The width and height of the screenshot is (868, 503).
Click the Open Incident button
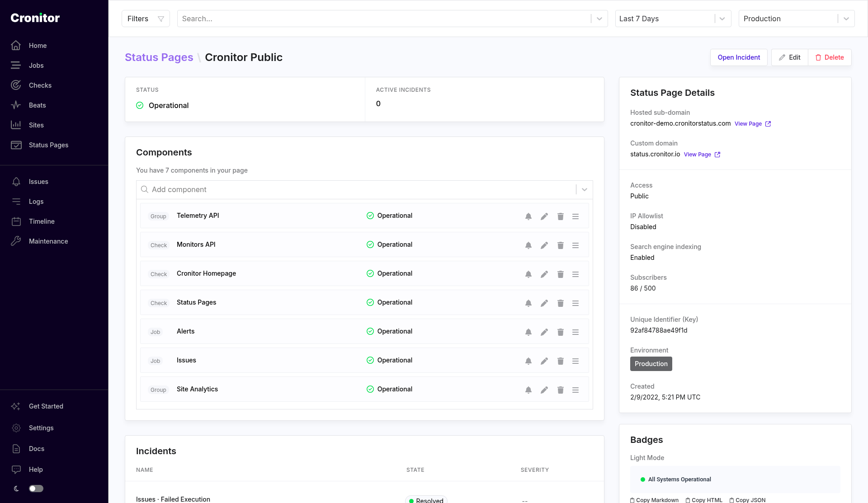click(x=739, y=57)
